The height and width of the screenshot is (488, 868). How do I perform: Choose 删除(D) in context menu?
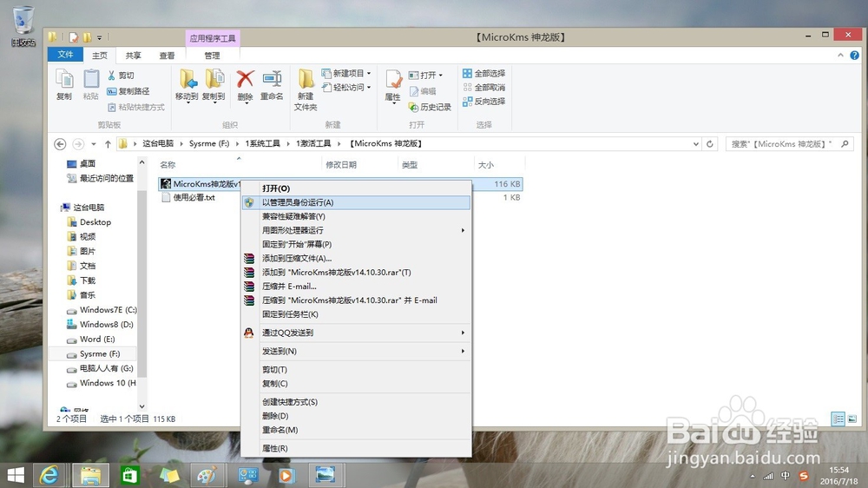click(357, 416)
